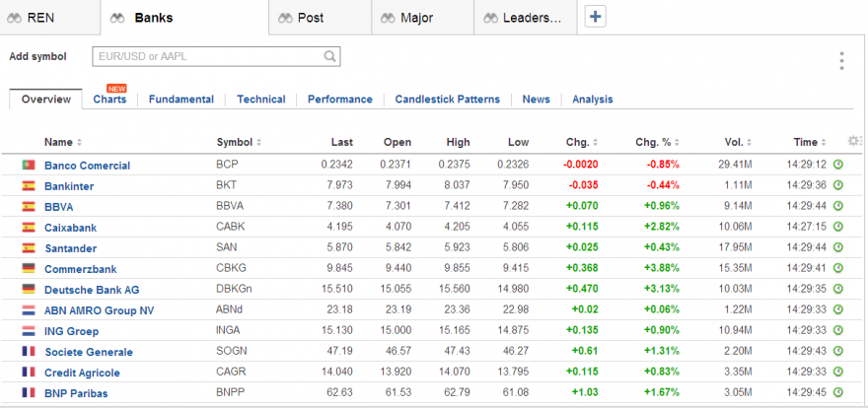Viewport: 868px width, 408px height.
Task: Click clock icon in Santander row
Action: (x=838, y=247)
